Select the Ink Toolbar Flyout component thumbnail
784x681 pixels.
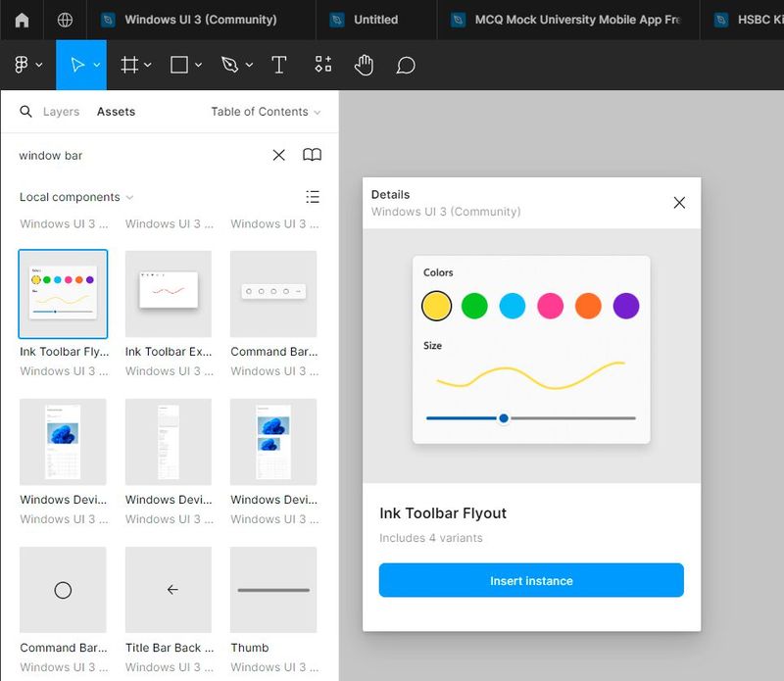(x=63, y=294)
